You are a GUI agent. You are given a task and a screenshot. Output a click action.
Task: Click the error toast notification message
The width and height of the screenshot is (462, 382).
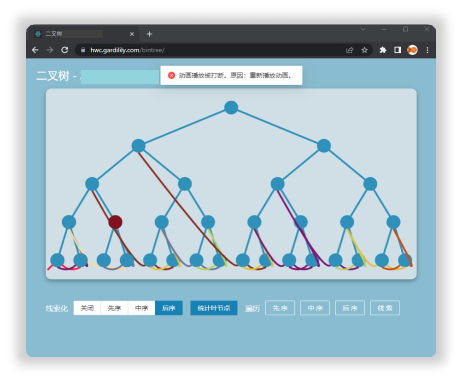pyautogui.click(x=231, y=75)
